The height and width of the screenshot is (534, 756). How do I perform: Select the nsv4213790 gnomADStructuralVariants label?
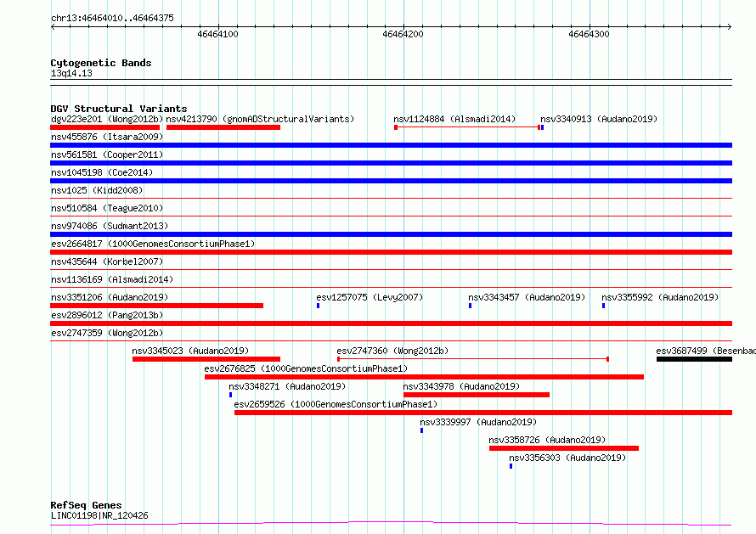pyautogui.click(x=260, y=119)
